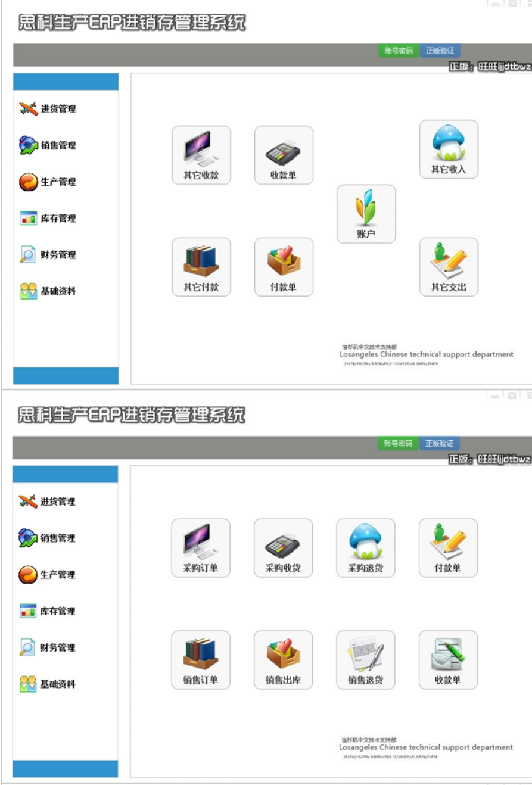Launch the 销售订单 sales order icon

tap(200, 659)
